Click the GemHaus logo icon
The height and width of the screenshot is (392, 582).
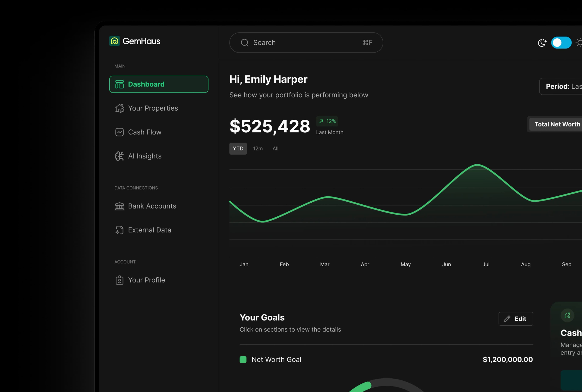pos(115,41)
